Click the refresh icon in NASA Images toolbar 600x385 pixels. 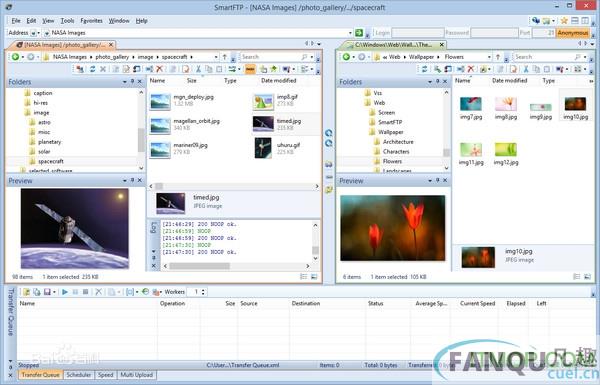(92, 69)
